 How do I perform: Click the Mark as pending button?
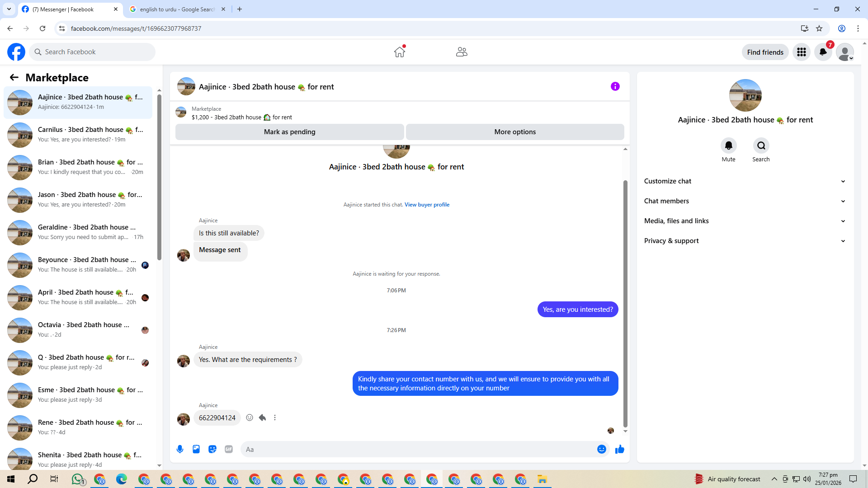pyautogui.click(x=290, y=132)
